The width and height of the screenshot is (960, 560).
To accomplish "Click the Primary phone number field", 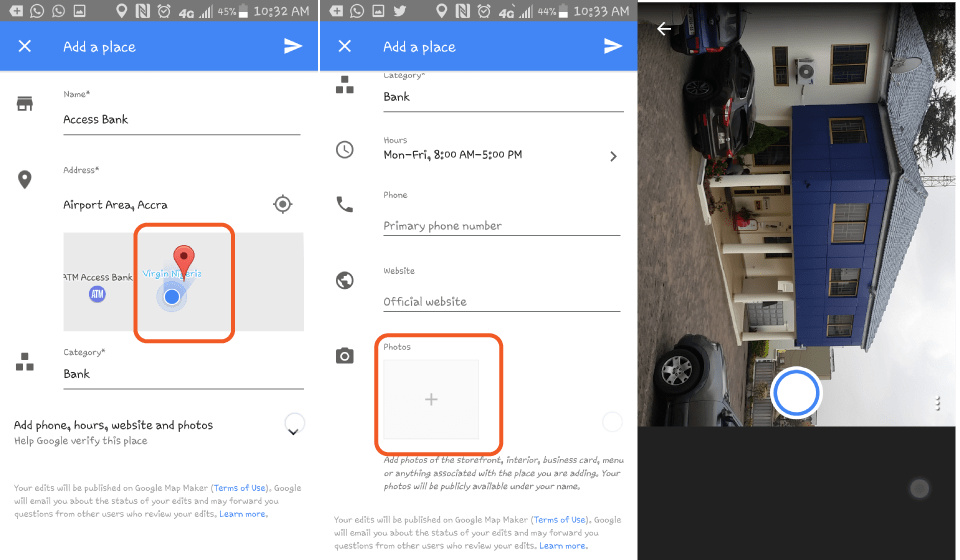I will (501, 226).
